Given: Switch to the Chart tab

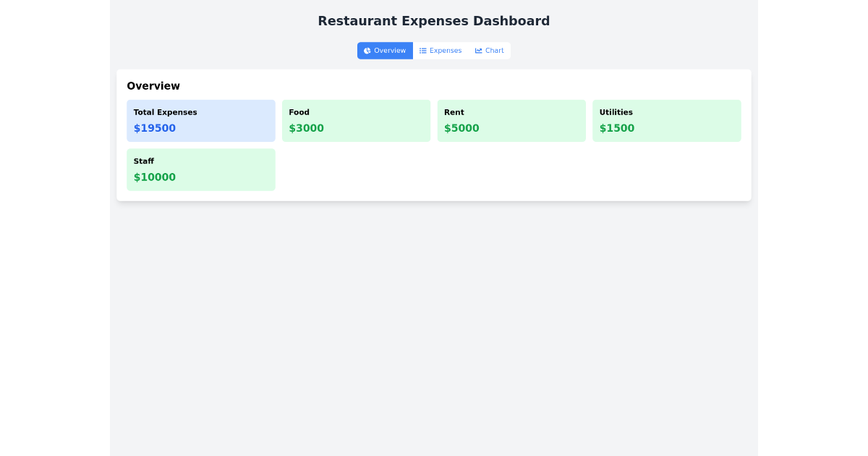Looking at the screenshot, I should tap(489, 51).
